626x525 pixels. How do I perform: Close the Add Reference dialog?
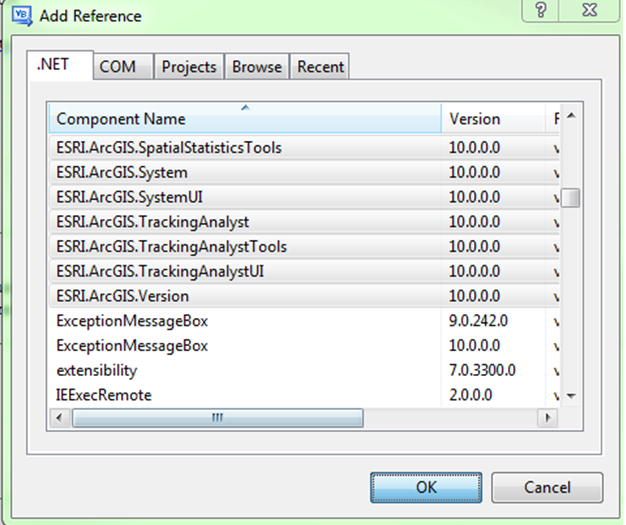590,10
